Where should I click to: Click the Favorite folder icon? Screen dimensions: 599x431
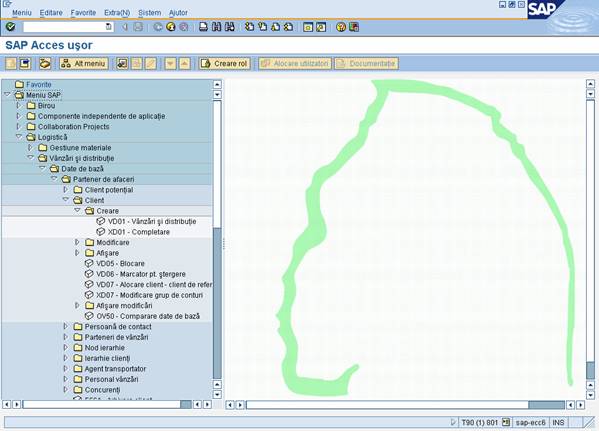point(19,84)
